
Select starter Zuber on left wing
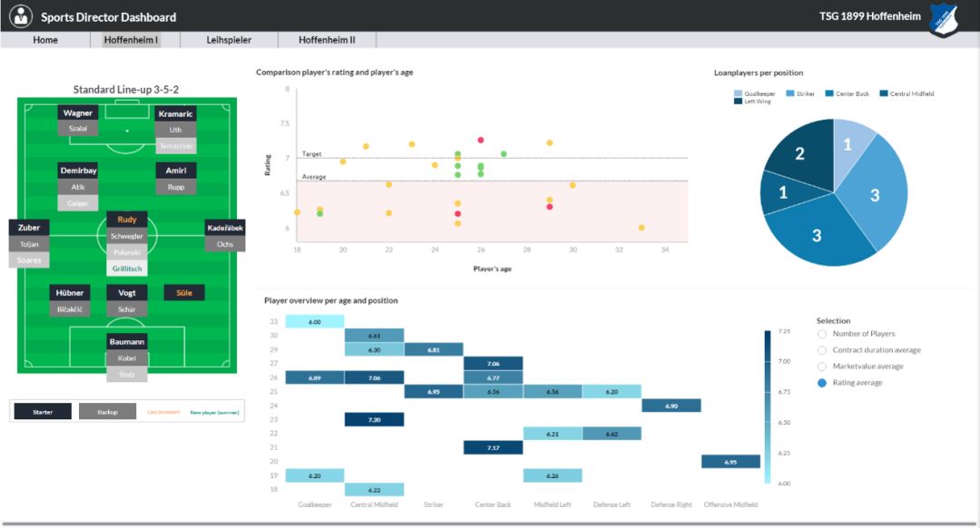29,228
